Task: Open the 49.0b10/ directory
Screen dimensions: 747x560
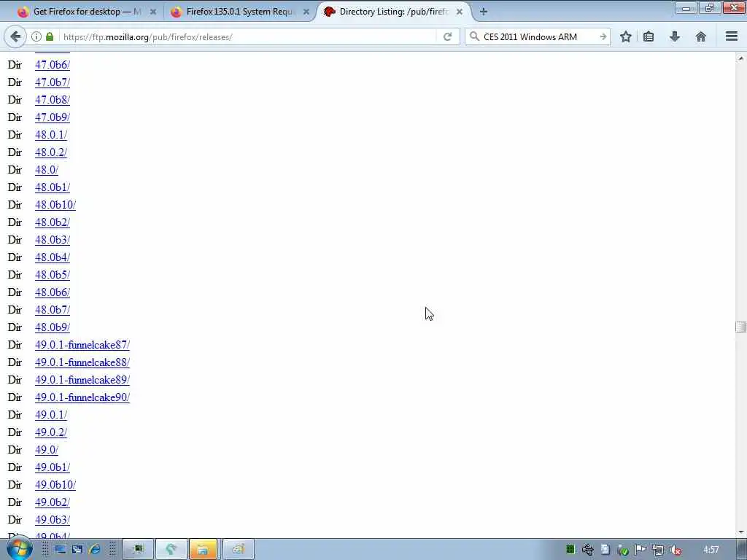Action: [55, 485]
